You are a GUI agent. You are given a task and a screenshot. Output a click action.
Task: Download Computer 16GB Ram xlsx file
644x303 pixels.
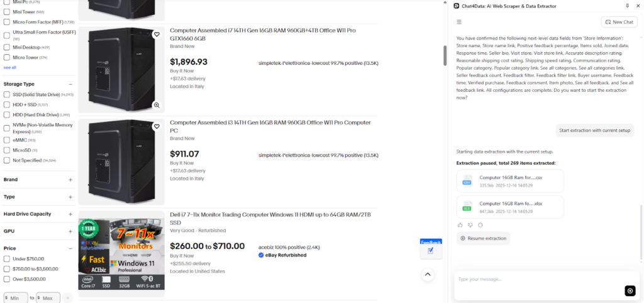click(x=510, y=207)
